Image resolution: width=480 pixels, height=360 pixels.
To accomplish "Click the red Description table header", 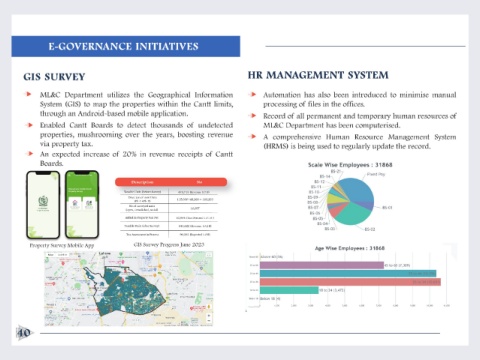I will (x=171, y=182).
